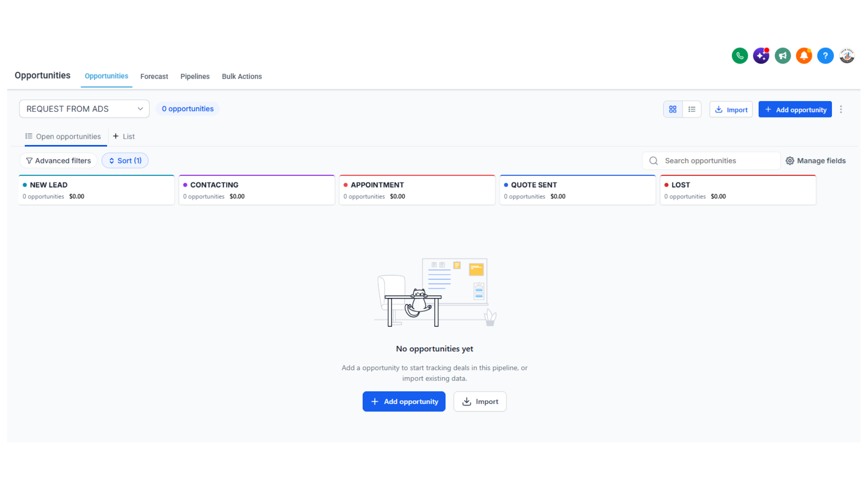Viewport: 868px width, 488px height.
Task: Click the NEW LEAD stage header
Action: (97, 190)
